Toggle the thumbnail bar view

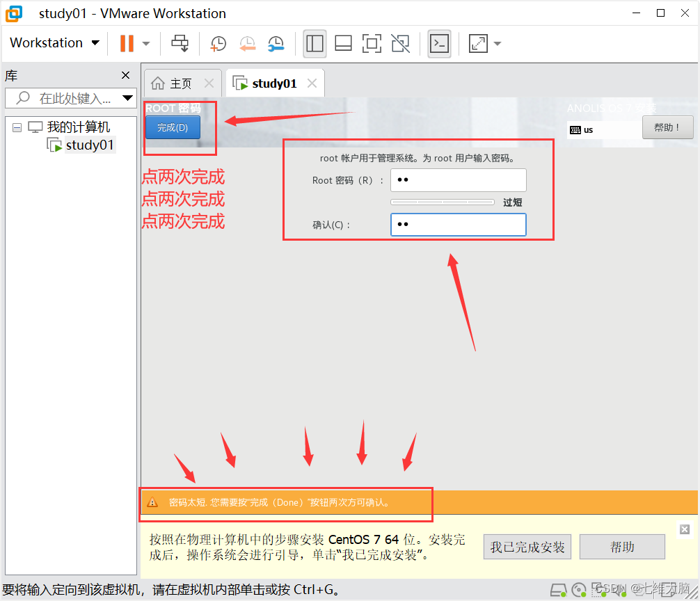343,43
